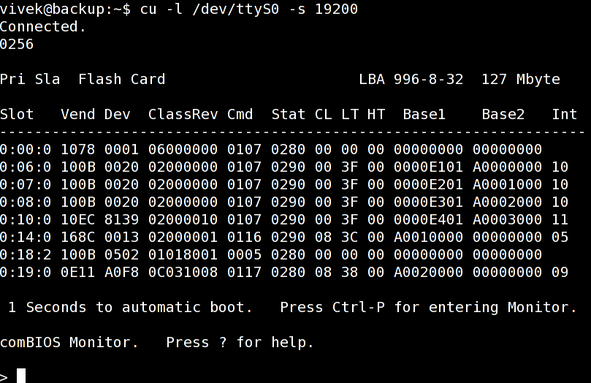Image resolution: width=591 pixels, height=383 pixels.
Task: Click the 'Base1' column header
Action: pyautogui.click(x=424, y=114)
